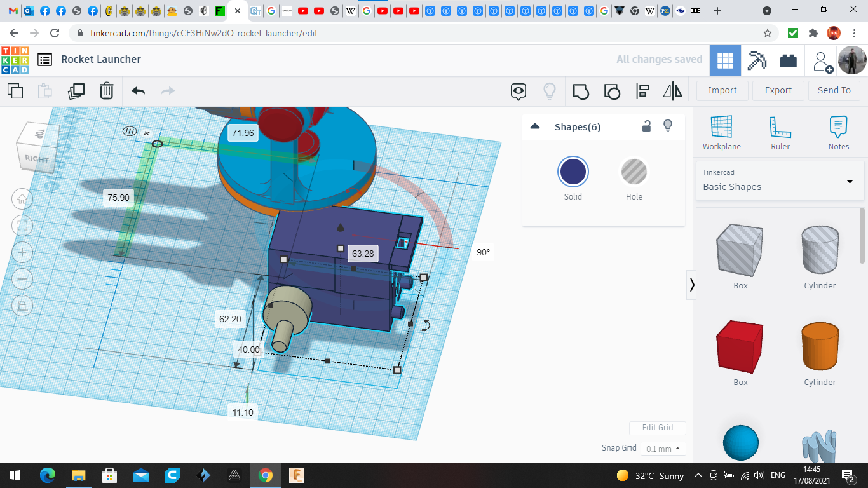Switch to the 3D design grid view
The image size is (868, 488).
click(725, 60)
